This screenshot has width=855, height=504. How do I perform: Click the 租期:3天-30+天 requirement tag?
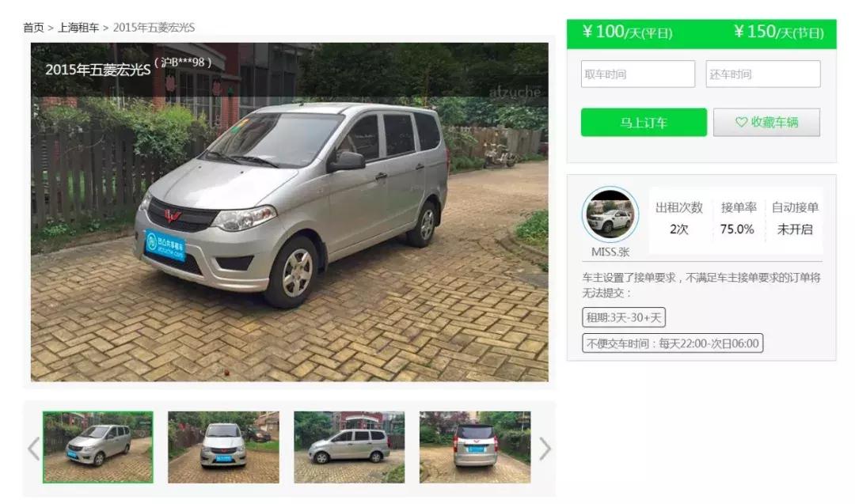click(x=624, y=317)
